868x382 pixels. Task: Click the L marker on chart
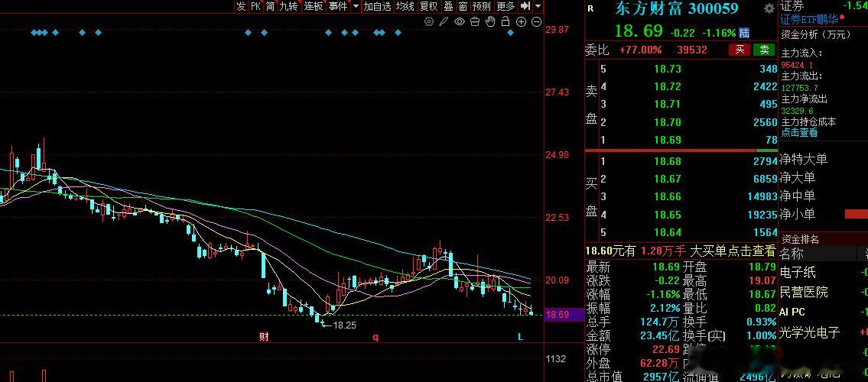pos(520,337)
